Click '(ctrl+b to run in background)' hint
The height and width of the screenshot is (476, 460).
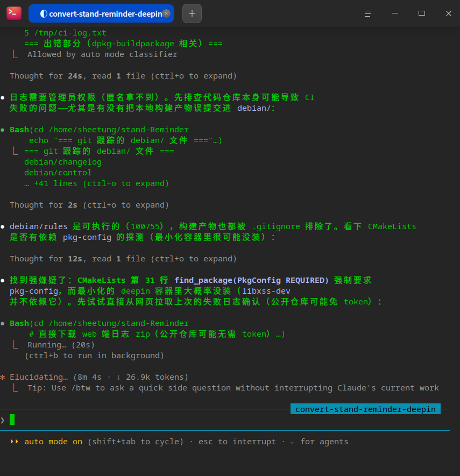[94, 356]
